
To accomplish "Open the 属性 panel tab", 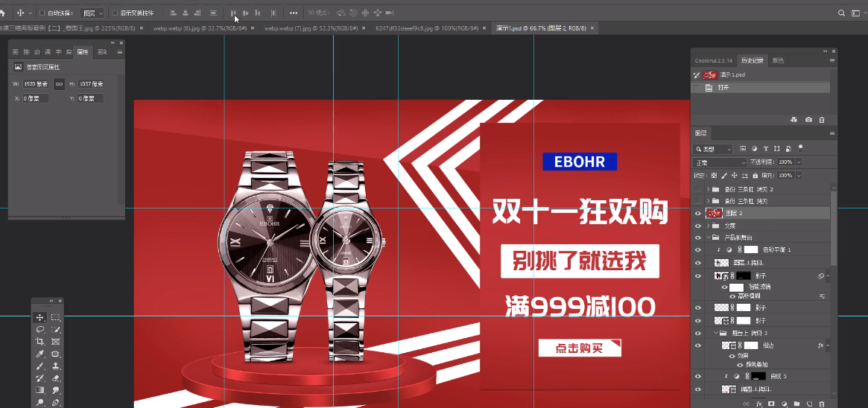I will (x=83, y=52).
